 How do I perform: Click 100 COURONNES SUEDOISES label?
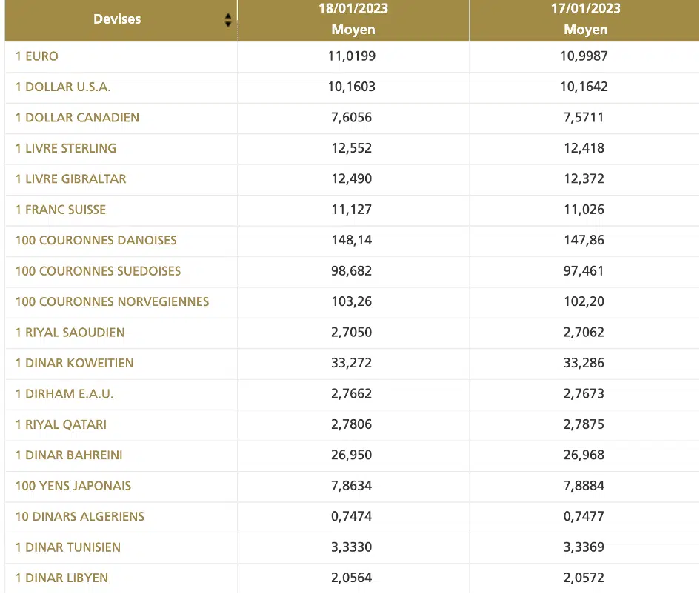(x=99, y=271)
